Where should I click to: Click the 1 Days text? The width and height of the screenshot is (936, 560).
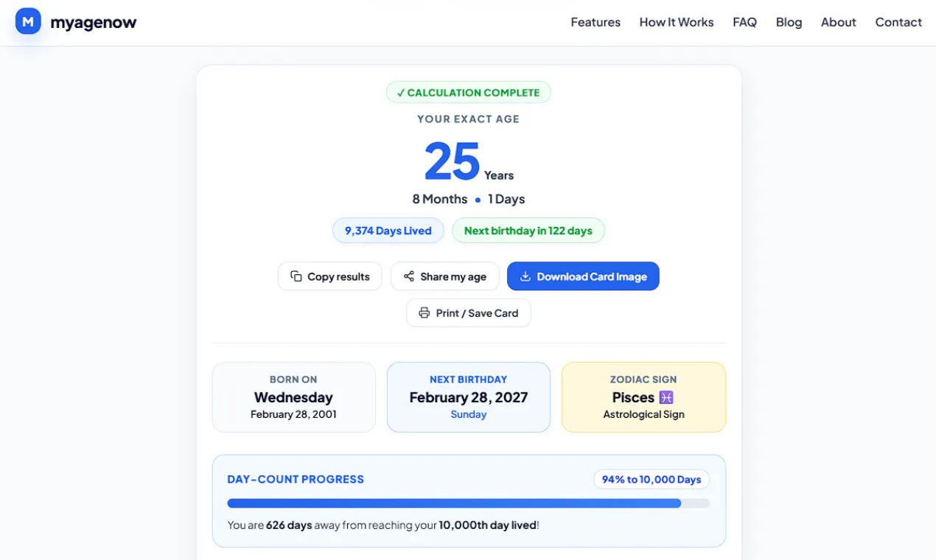point(506,199)
